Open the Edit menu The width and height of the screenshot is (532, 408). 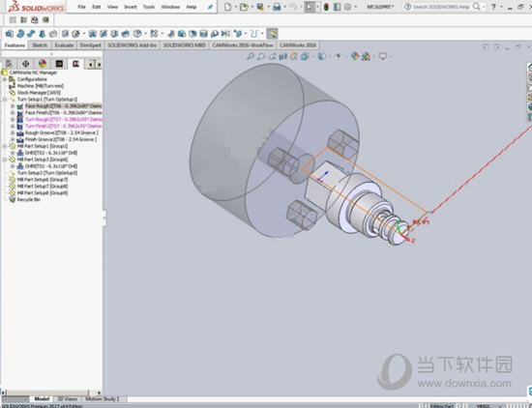point(97,7)
